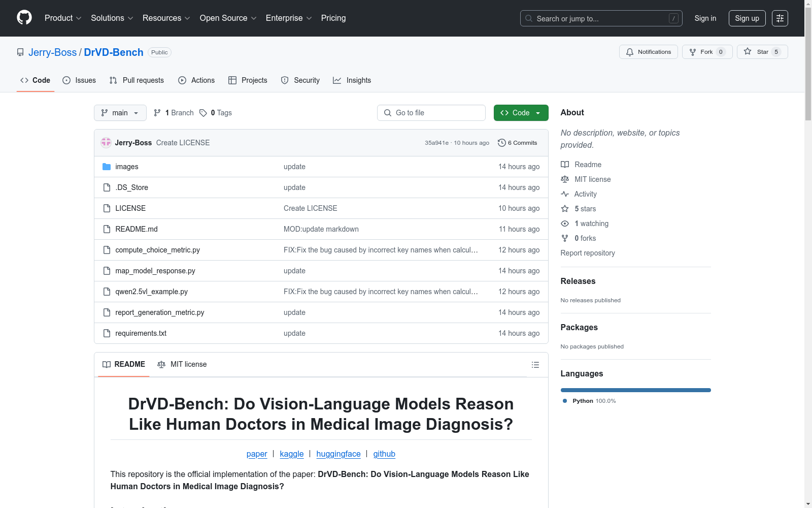Open the Create LICENSE commit message in LICENSE row
This screenshot has width=812, height=508.
click(x=310, y=208)
